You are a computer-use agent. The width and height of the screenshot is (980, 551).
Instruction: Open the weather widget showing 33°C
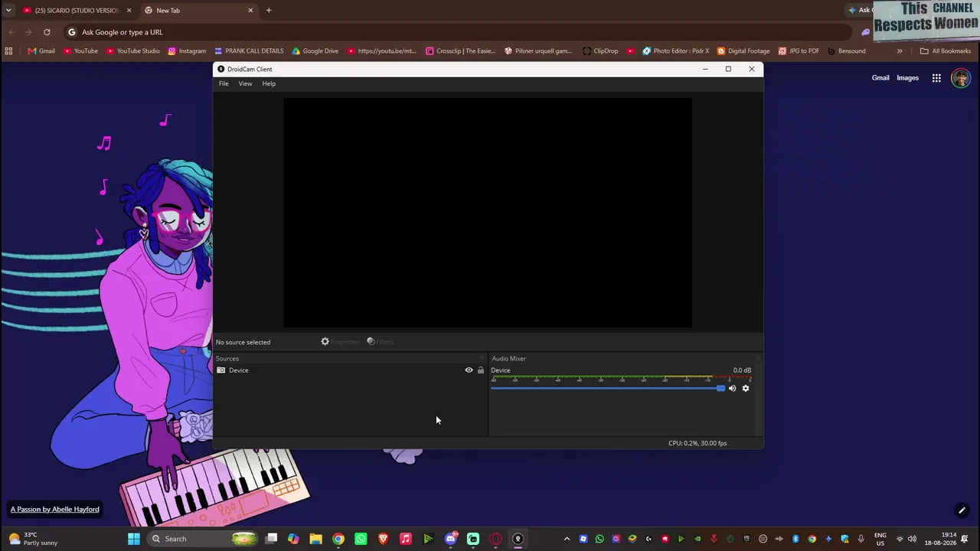coord(32,539)
